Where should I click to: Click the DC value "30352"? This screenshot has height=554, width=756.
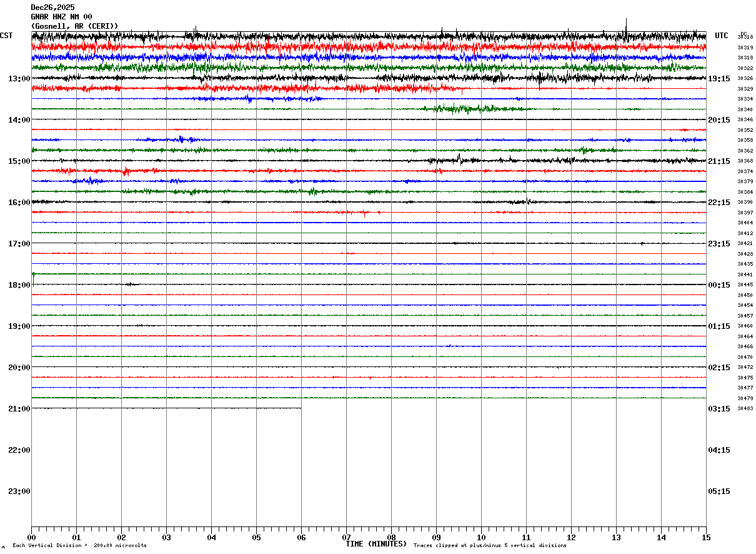coord(745,130)
